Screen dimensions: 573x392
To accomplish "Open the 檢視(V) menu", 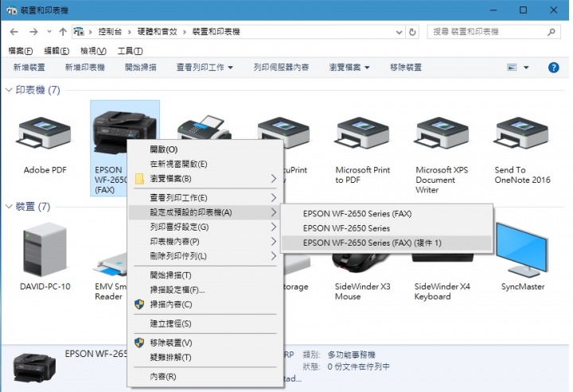I will point(93,51).
